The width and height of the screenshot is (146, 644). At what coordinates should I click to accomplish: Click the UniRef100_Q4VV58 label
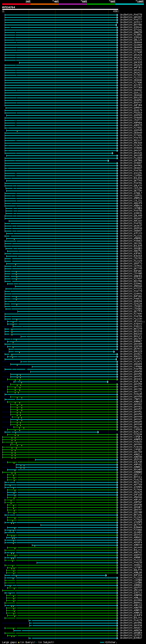pos(131,397)
